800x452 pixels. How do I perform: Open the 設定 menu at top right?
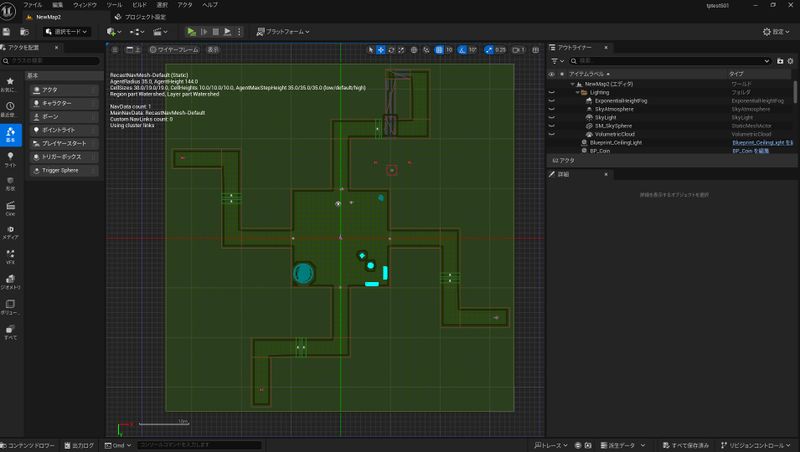[x=776, y=32]
